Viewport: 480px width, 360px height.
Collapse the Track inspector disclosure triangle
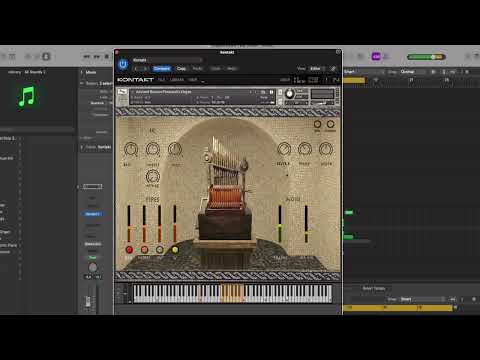pos(82,147)
